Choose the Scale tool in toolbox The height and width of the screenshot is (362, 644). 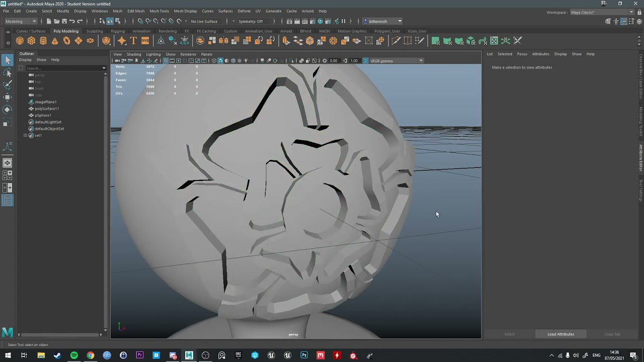pyautogui.click(x=8, y=122)
